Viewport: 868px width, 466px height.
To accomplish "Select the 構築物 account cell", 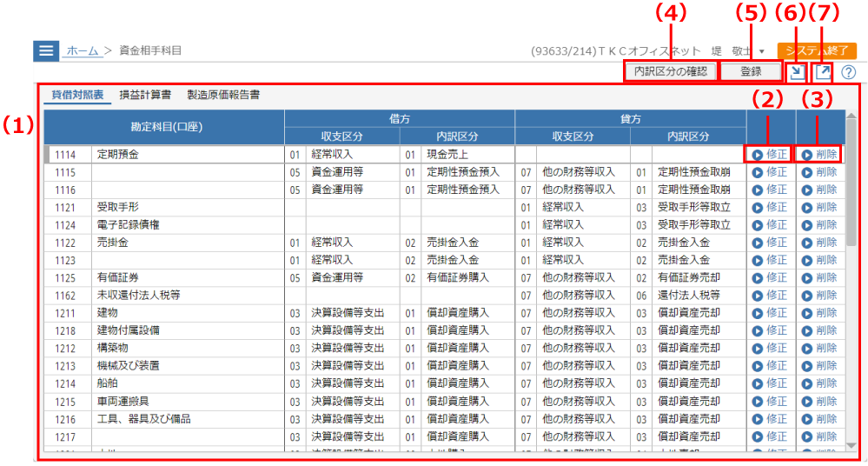I will tap(188, 349).
